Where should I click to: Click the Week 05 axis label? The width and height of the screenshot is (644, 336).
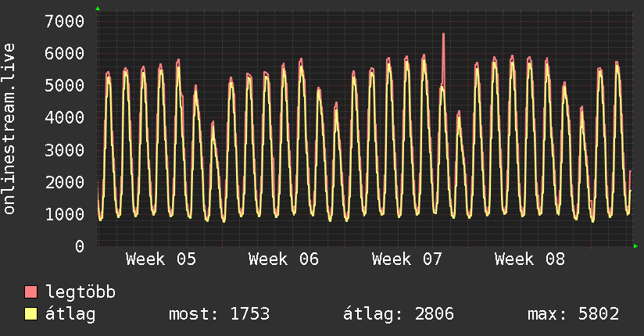[161, 259]
